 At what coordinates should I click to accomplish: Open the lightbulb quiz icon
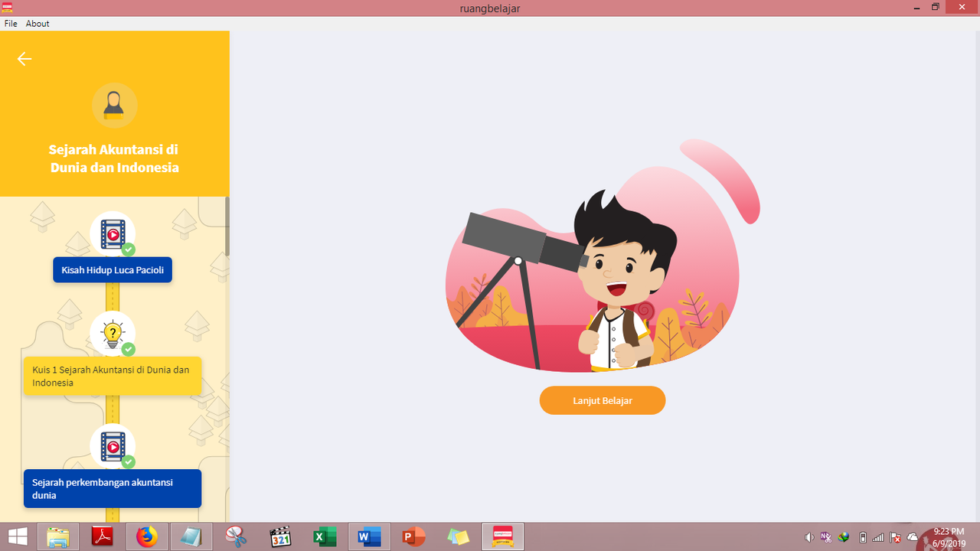click(113, 334)
